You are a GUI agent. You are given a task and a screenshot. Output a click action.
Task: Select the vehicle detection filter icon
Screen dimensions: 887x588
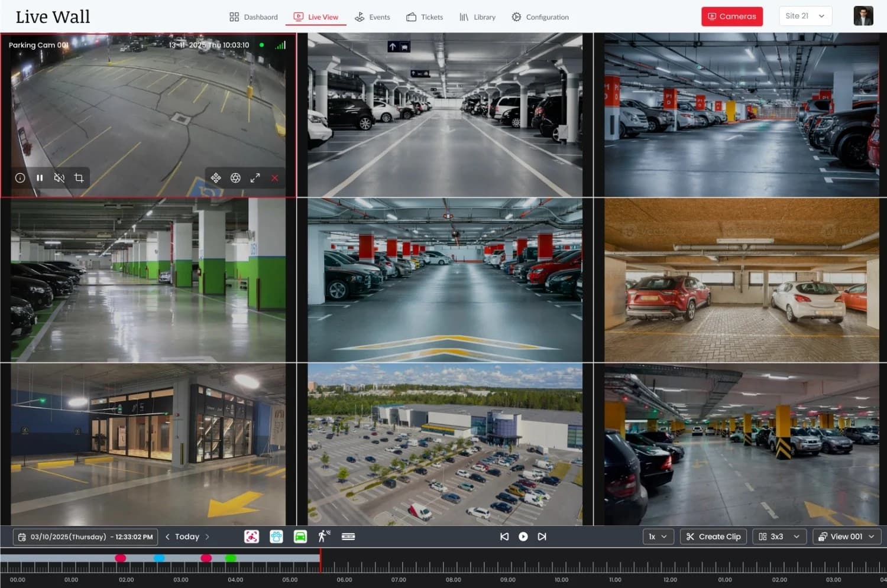tap(300, 537)
